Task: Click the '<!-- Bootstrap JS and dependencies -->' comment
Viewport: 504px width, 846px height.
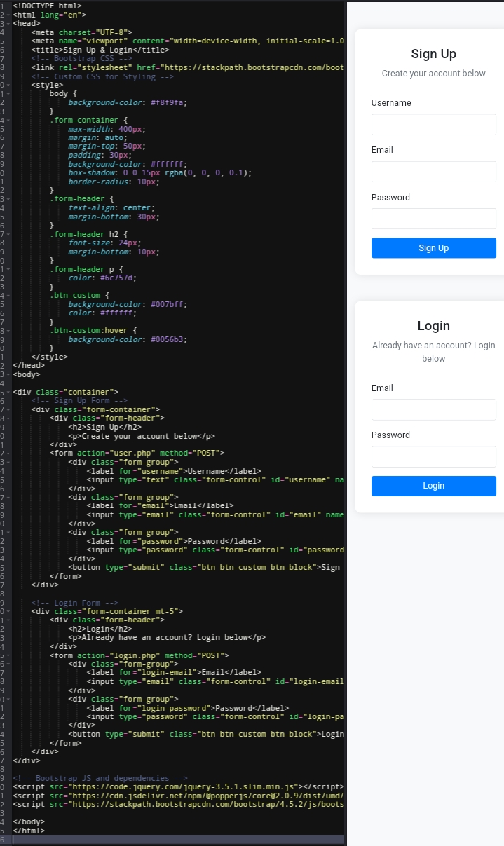Action: pos(100,778)
